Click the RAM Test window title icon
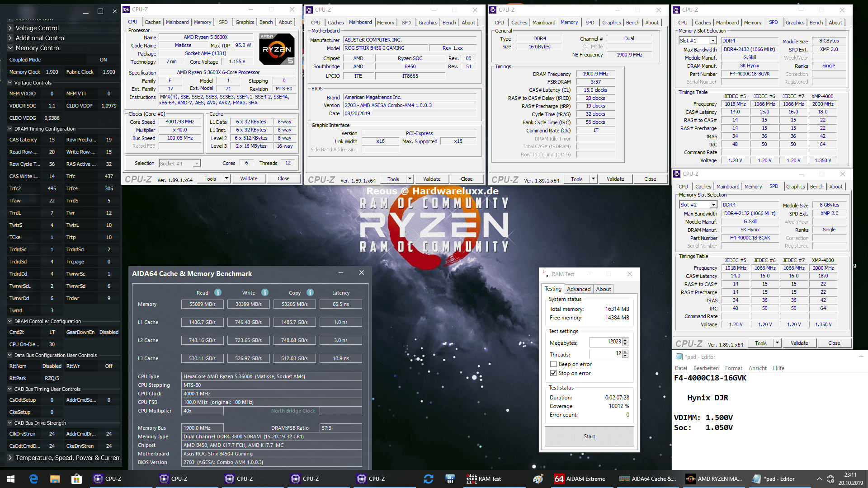This screenshot has height=488, width=868. click(546, 274)
